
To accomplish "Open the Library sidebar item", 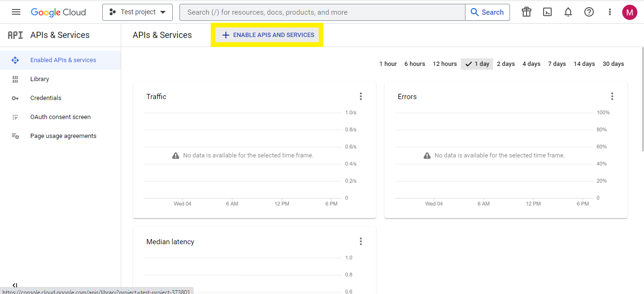I will click(x=39, y=79).
